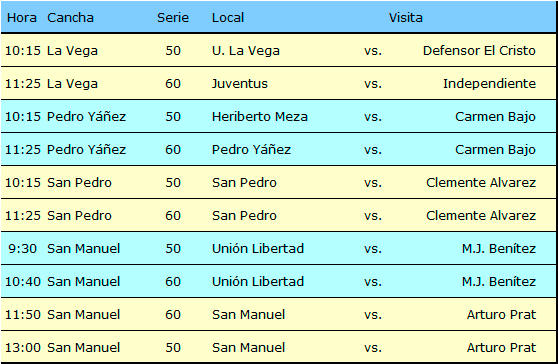This screenshot has width=558, height=364.
Task: Click the 9:30 match time cell
Action: tap(22, 249)
